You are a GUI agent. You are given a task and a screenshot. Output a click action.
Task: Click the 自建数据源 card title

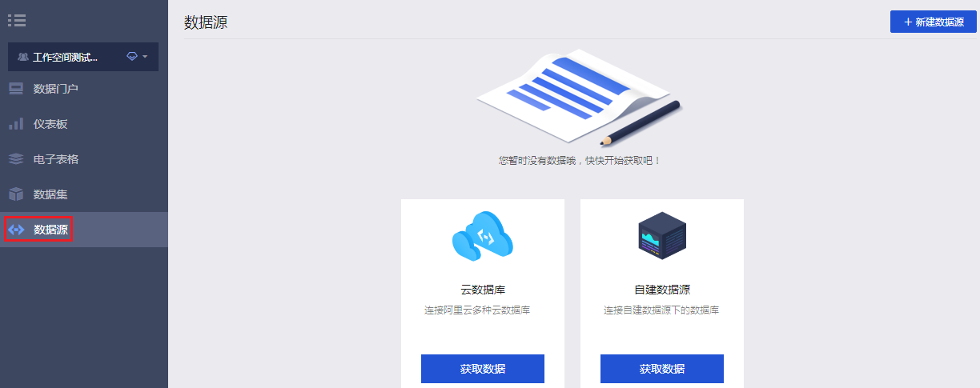tap(662, 290)
